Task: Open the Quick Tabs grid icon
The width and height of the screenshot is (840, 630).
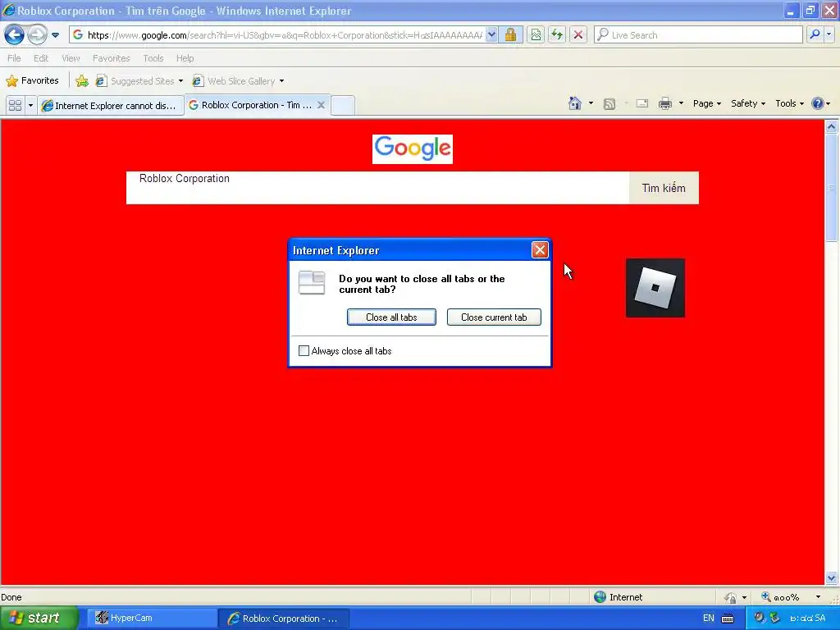Action: point(15,106)
